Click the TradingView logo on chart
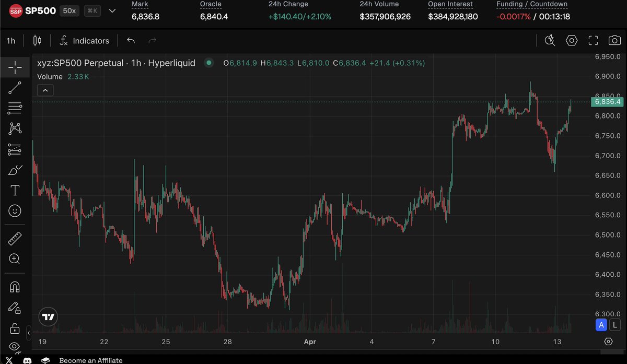This screenshot has width=627, height=364. pyautogui.click(x=48, y=317)
